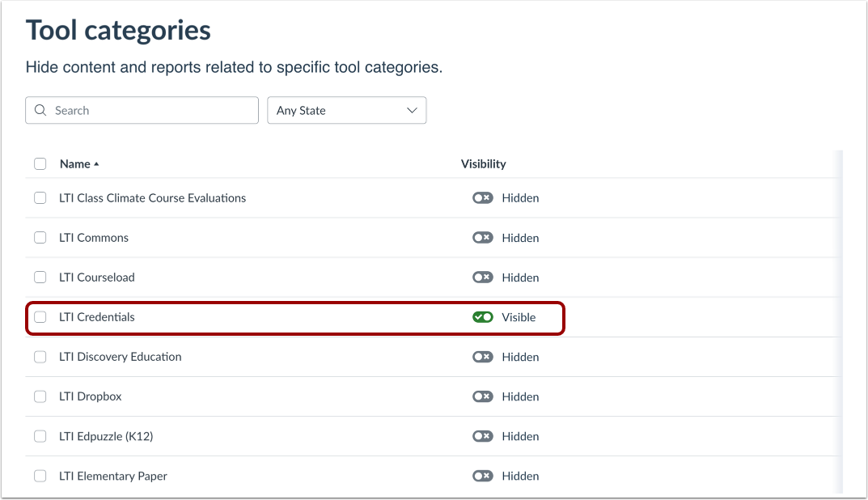Select the checkbox beside LTI Courseload
The image size is (868, 500).
coord(40,277)
